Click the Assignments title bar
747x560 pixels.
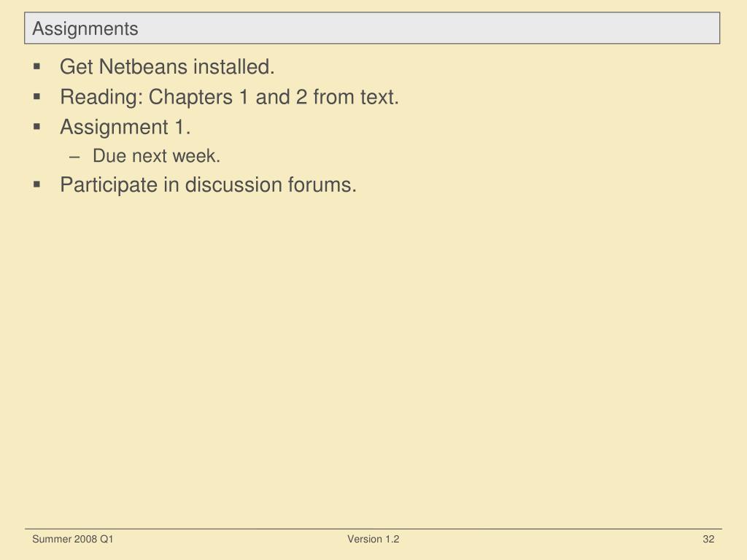tap(372, 28)
